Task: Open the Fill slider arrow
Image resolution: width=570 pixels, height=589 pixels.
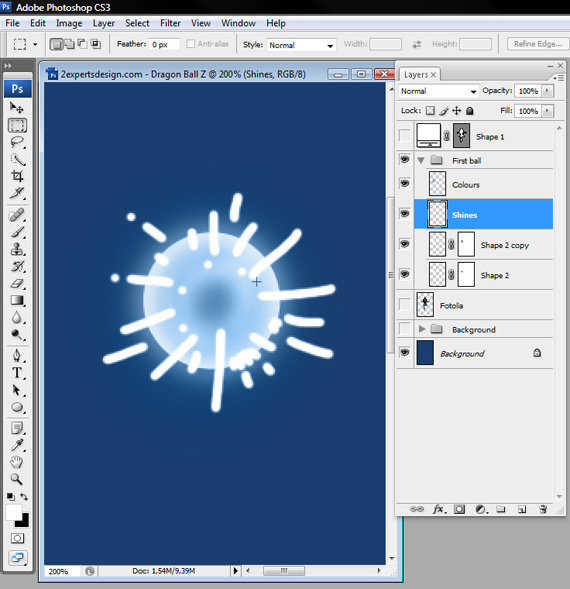Action: click(547, 111)
